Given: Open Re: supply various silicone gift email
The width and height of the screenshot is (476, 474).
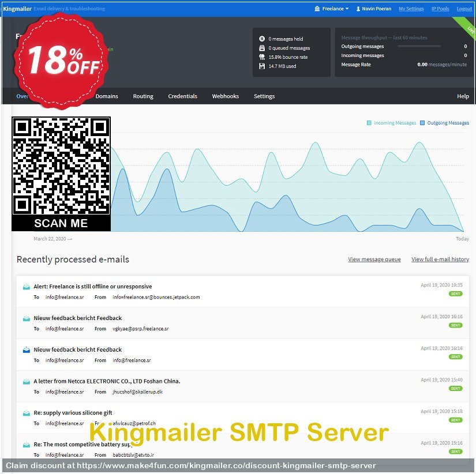Looking at the screenshot, I should pos(73,413).
